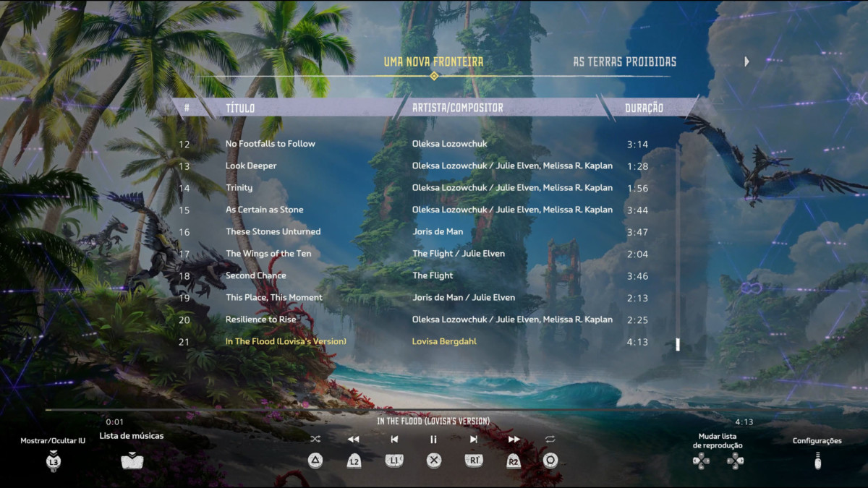Click artist Oleksa Lozowchuk in row 12
This screenshot has height=488, width=868.
[x=449, y=144]
